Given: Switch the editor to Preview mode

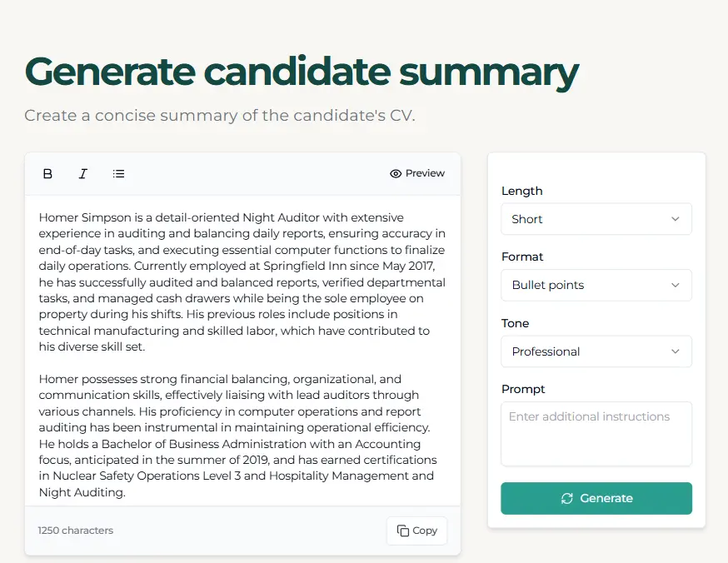Looking at the screenshot, I should (416, 173).
